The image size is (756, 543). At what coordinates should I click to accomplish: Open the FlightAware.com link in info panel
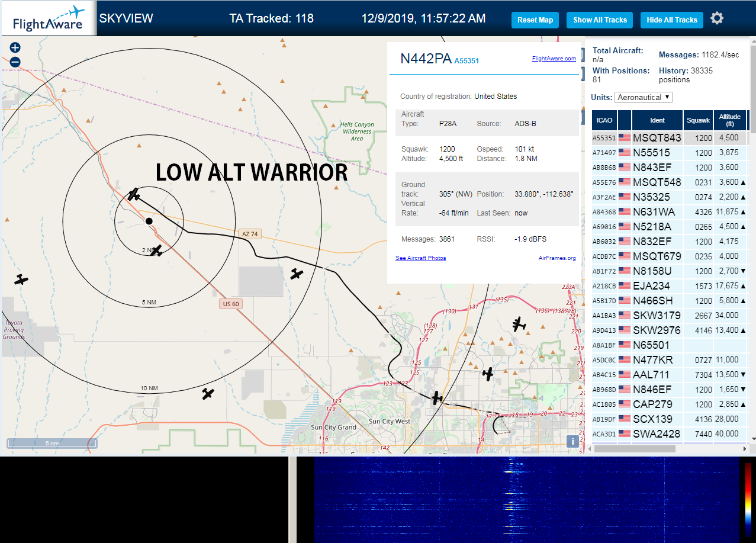(554, 59)
